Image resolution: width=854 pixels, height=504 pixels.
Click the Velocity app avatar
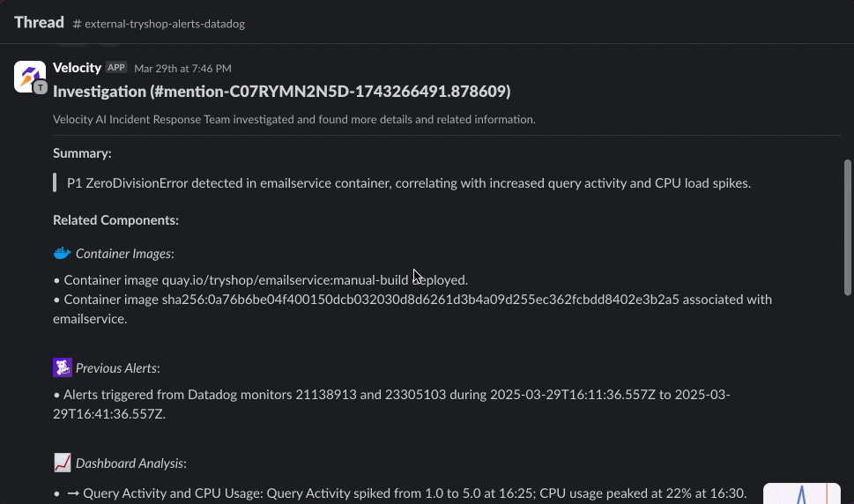pyautogui.click(x=30, y=77)
